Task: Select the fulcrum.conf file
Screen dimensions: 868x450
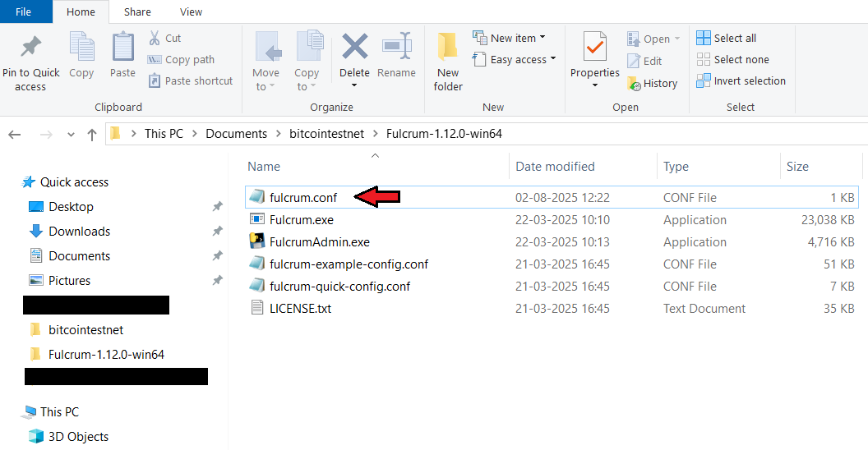Action: 552,197
